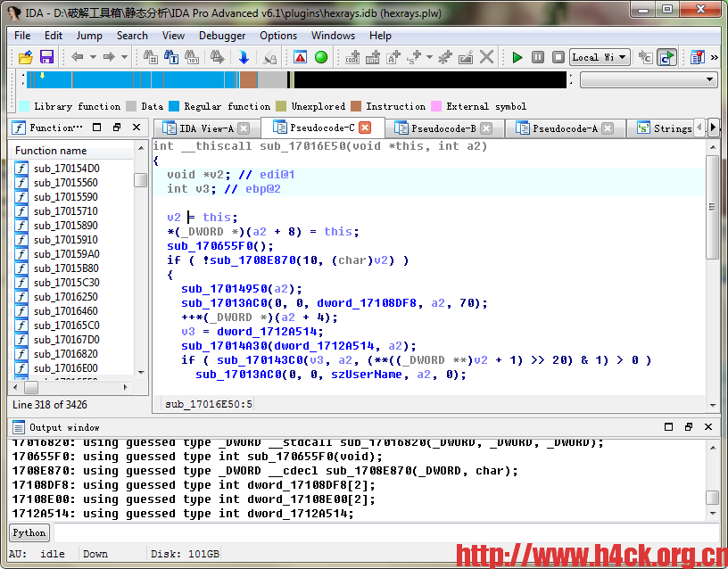Click the green circle analysis indicator icon

pyautogui.click(x=321, y=57)
